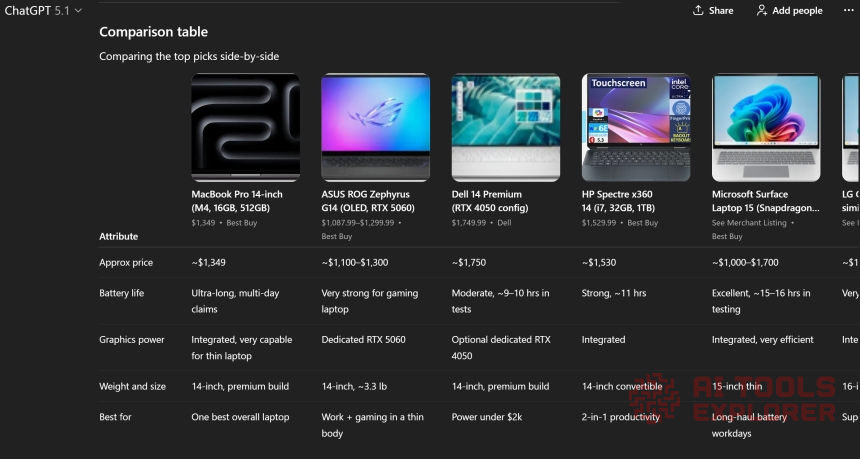Click the MacBook Pro 14-inch product title
The width and height of the screenshot is (860, 459).
click(x=237, y=201)
